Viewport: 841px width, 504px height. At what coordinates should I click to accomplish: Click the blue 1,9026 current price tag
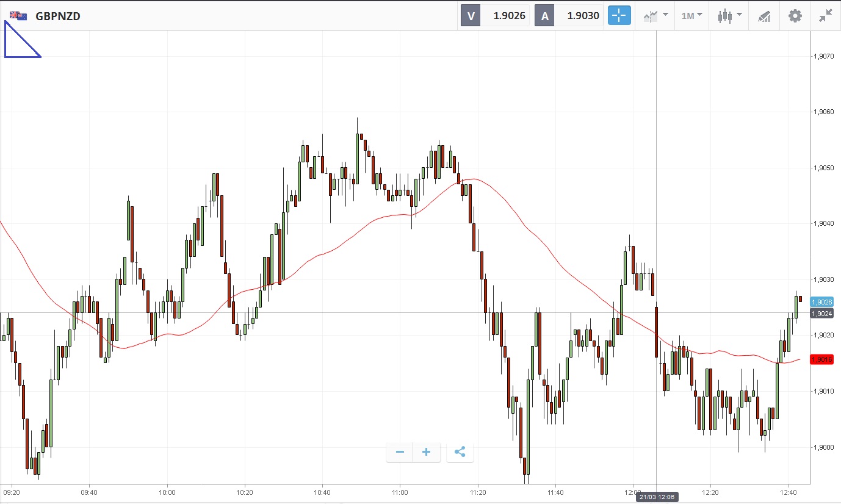point(822,302)
